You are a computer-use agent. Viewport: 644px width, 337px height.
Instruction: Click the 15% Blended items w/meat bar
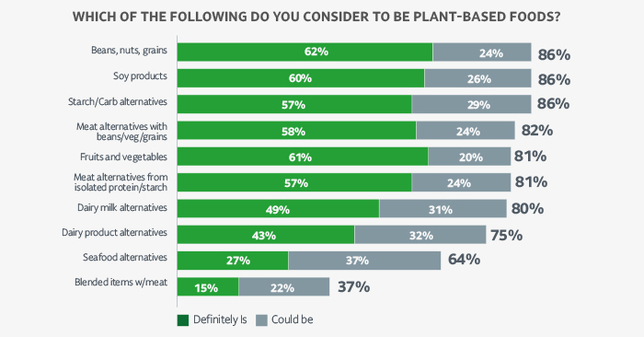tap(208, 286)
